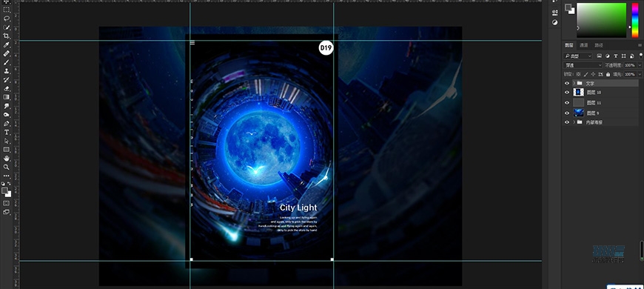Hide layer 图层 10
Viewport: 644px width, 289px height.
[567, 93]
